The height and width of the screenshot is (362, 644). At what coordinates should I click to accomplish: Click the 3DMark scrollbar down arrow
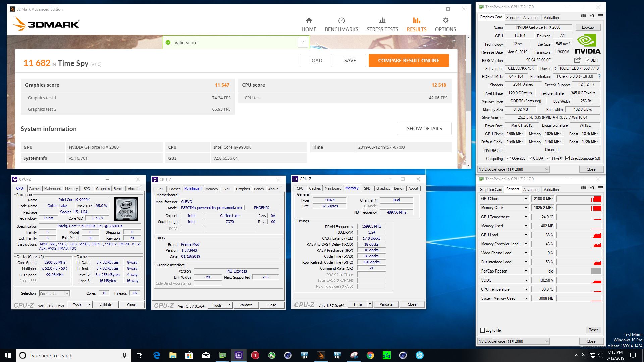[x=468, y=166]
